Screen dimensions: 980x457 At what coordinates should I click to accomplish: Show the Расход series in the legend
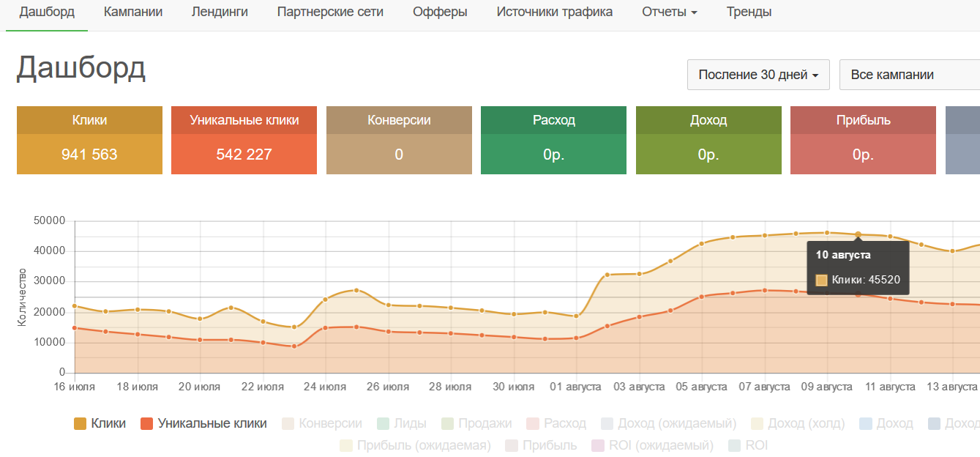coord(556,423)
